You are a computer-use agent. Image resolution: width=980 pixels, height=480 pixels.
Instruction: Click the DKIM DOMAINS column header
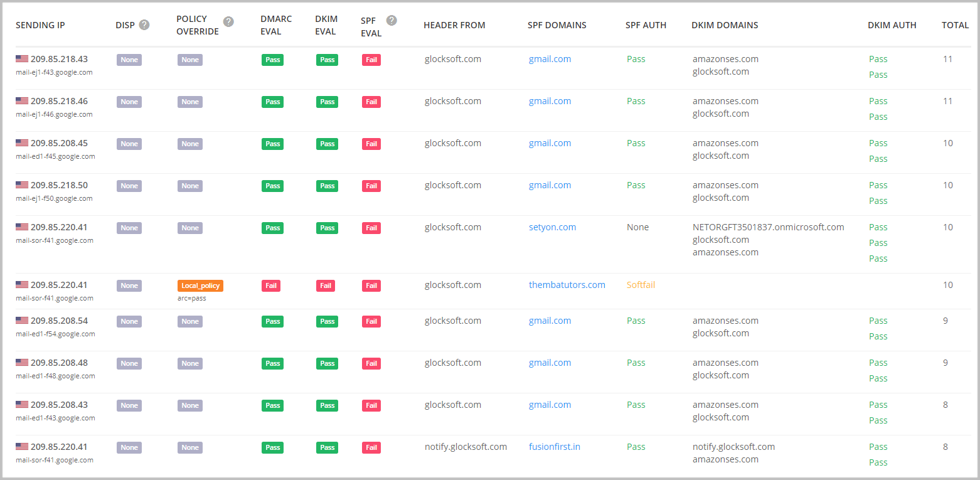coord(725,25)
